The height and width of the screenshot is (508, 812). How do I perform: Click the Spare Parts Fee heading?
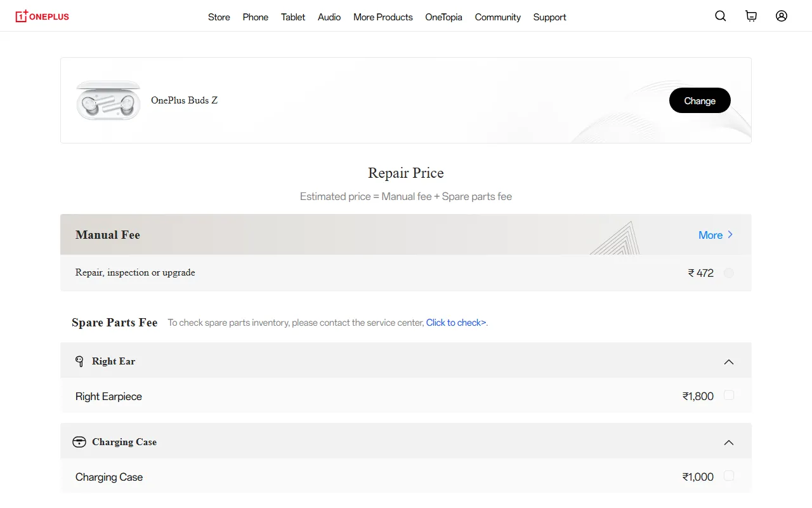tap(114, 323)
